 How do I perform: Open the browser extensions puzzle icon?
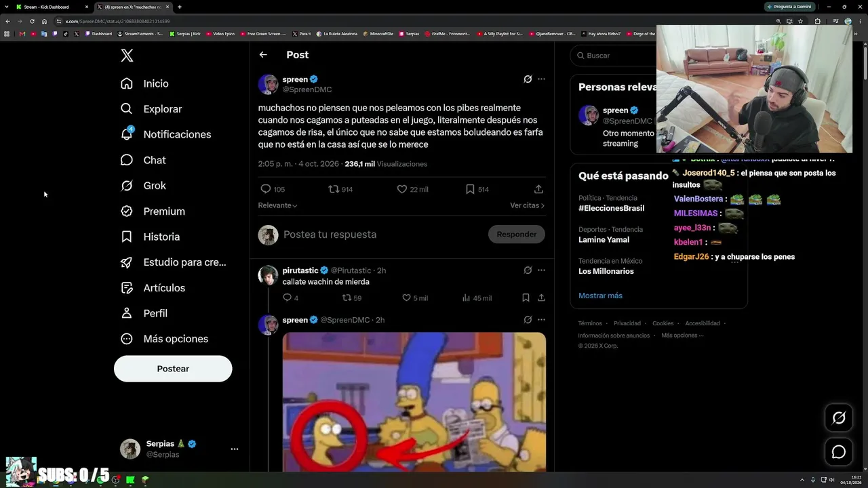coord(817,21)
